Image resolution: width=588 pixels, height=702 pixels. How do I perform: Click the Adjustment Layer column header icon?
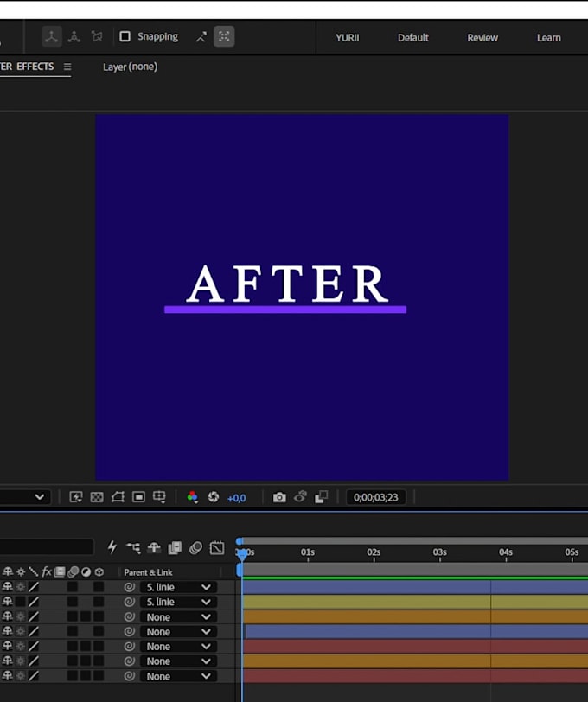[x=86, y=571]
